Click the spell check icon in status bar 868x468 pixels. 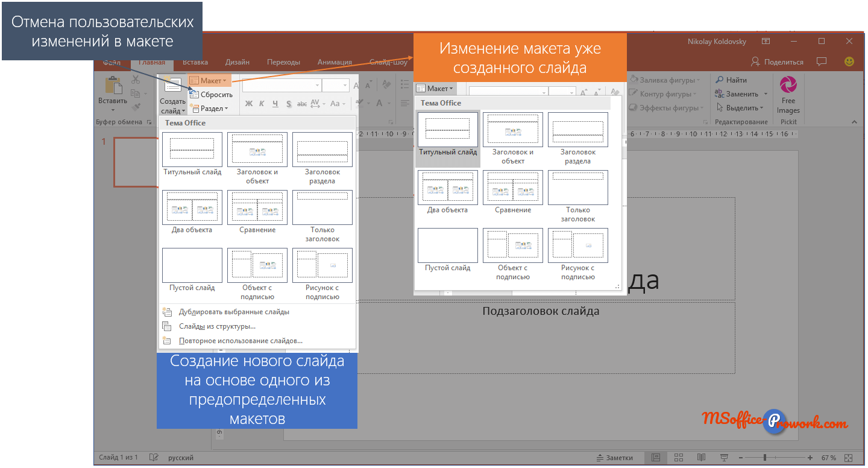coord(154,458)
